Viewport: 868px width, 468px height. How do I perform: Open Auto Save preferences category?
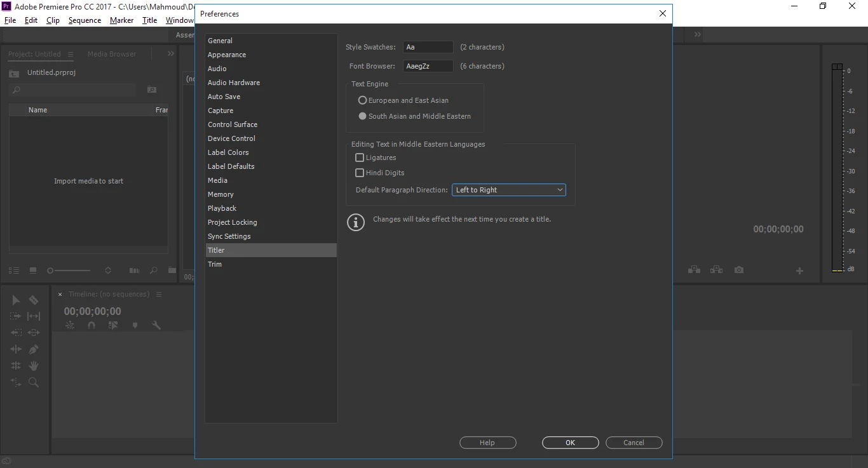(271, 97)
